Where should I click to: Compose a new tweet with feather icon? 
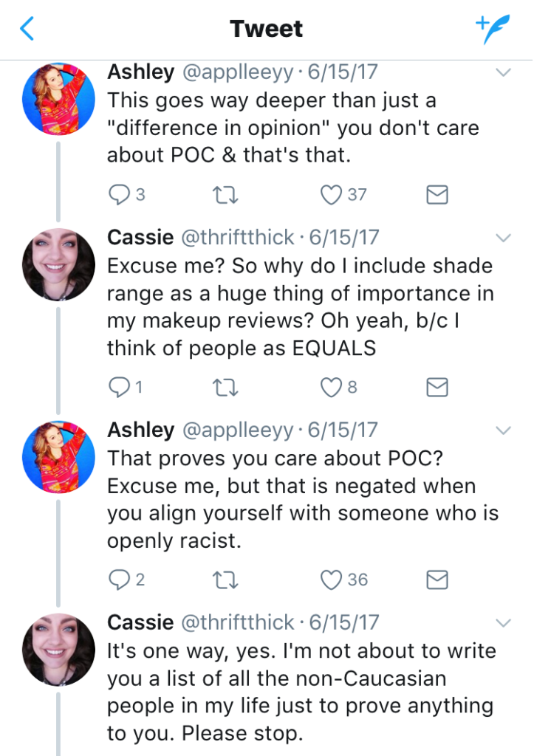pos(493,29)
